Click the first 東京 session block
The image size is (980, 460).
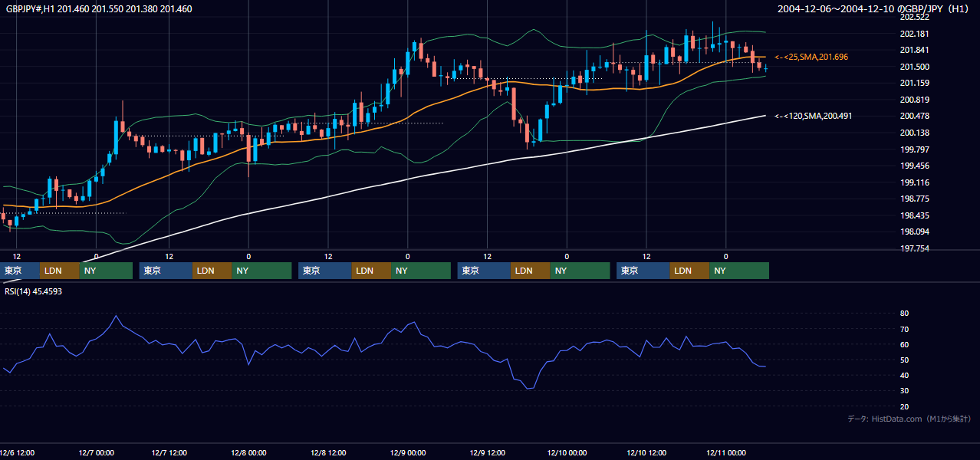[20, 271]
